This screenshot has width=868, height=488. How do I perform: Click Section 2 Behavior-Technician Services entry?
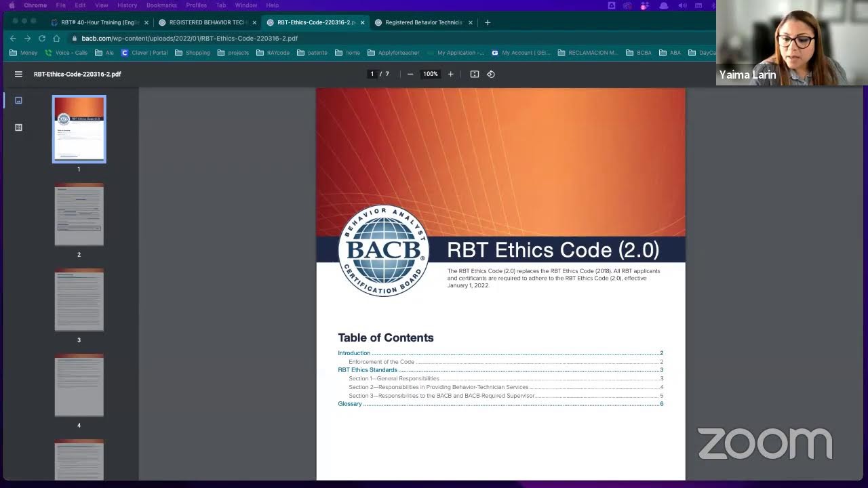coord(438,387)
